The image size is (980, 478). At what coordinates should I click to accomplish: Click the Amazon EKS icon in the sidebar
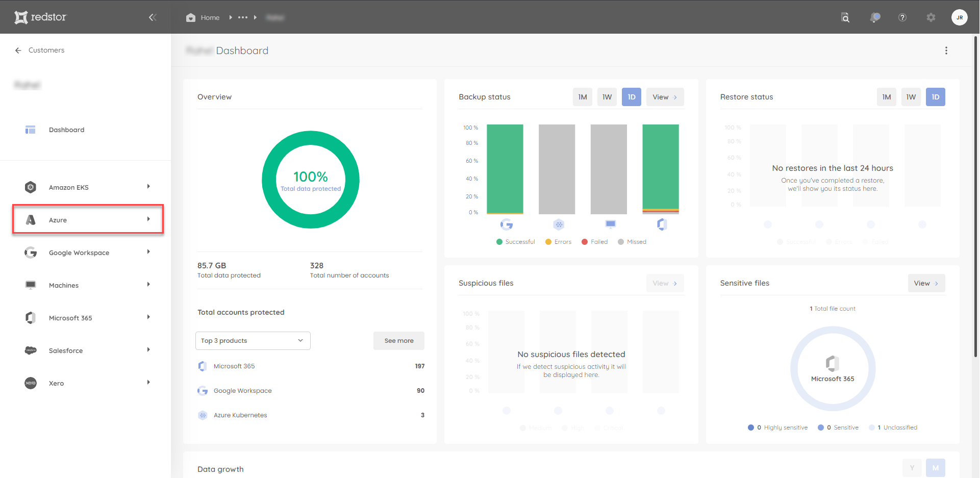point(31,187)
